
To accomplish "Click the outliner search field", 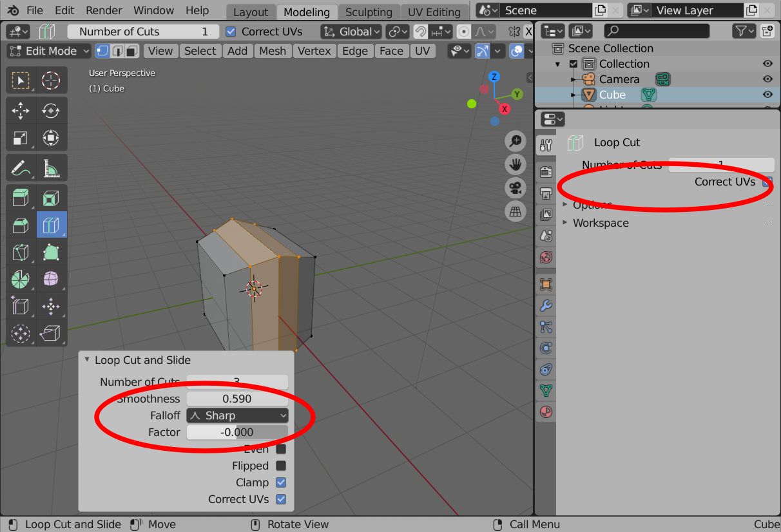I will click(x=657, y=30).
